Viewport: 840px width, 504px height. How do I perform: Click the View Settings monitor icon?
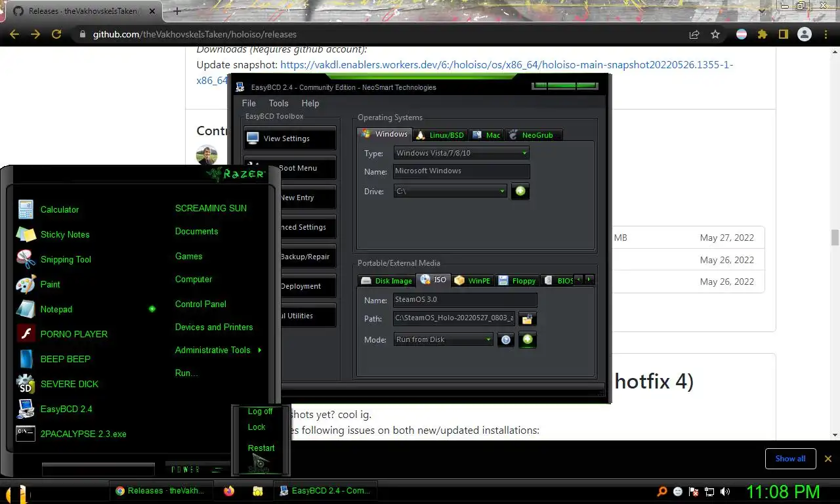(x=253, y=138)
